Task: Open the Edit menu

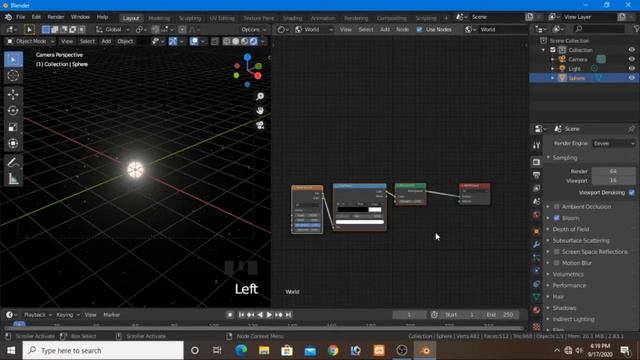Action: tap(36, 17)
